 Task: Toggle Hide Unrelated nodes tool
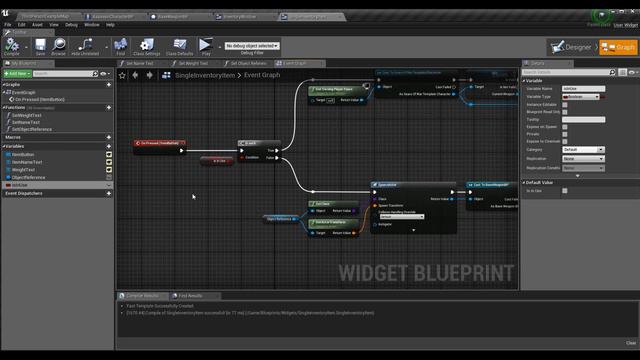point(85,47)
